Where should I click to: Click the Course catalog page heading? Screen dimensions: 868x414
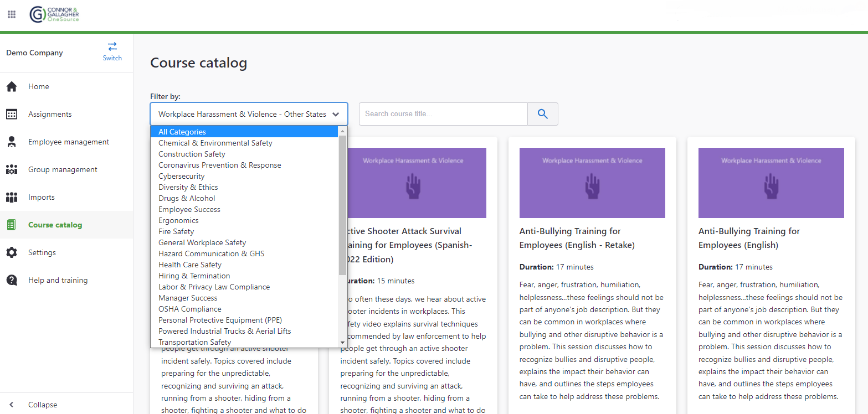click(198, 63)
